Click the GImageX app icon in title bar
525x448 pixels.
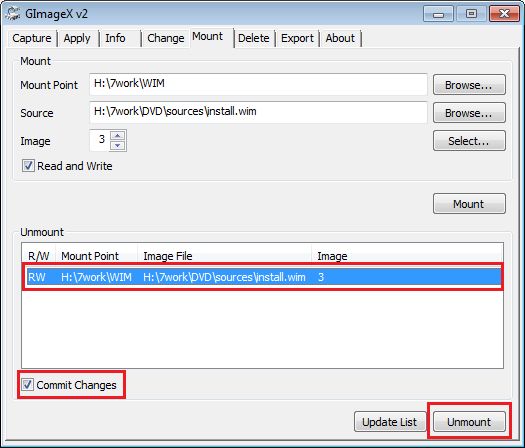coord(13,13)
